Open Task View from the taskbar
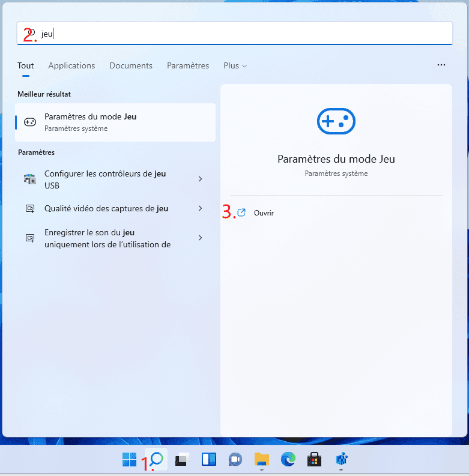The width and height of the screenshot is (469, 476). pos(182,459)
